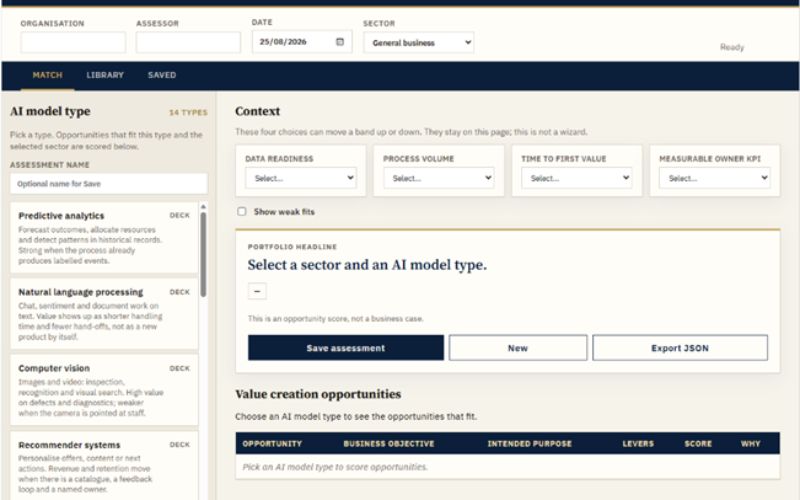Click the dash button under portfolio headline
The width and height of the screenshot is (800, 500).
click(x=257, y=291)
